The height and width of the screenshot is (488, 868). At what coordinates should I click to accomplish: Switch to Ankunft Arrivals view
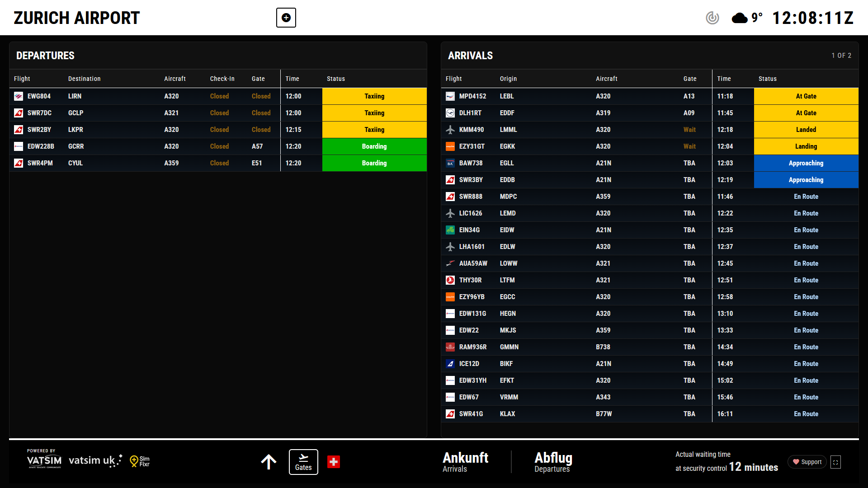coord(465,462)
